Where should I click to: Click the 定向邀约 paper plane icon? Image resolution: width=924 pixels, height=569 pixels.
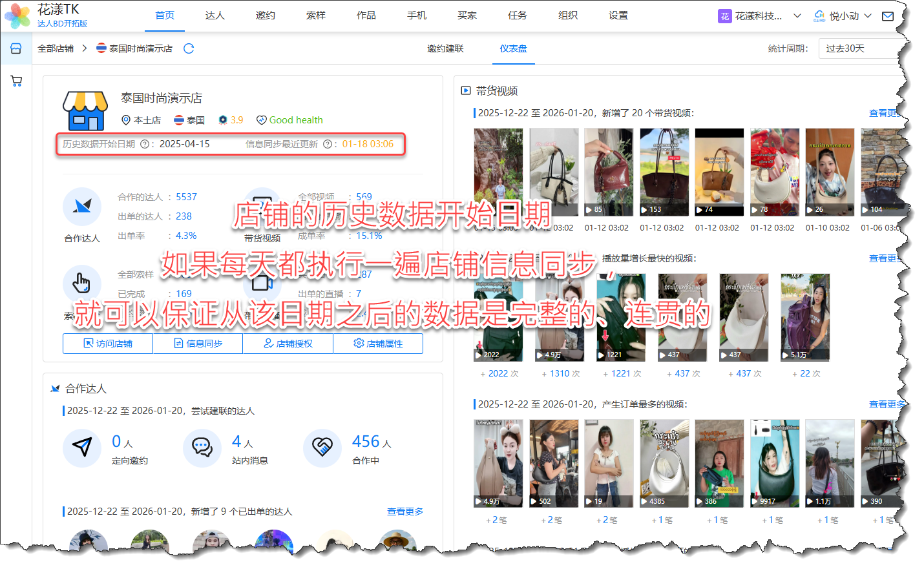point(82,448)
